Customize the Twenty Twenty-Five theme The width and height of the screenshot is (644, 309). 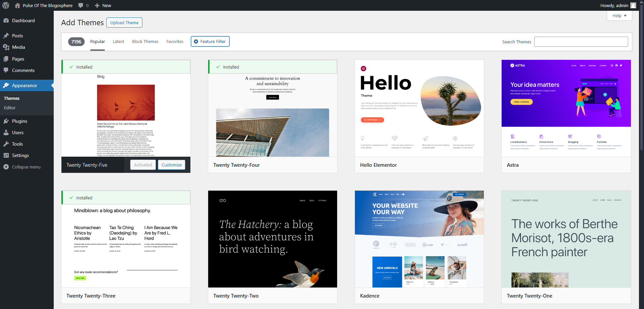171,165
